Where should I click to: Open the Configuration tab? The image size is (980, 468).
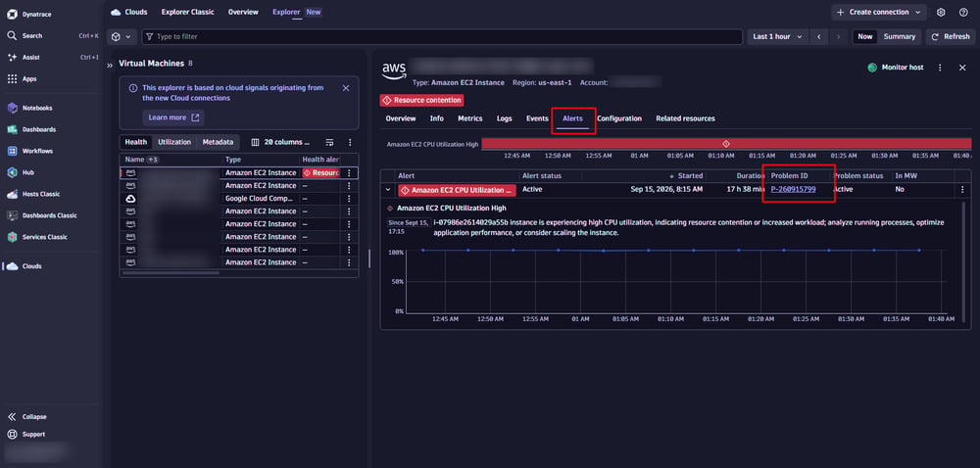click(618, 118)
